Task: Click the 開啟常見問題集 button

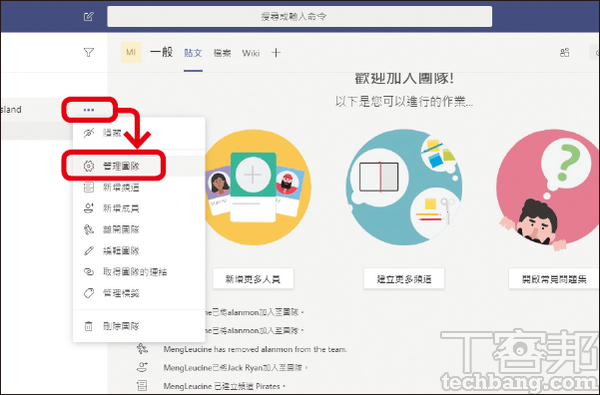Action: click(554, 279)
